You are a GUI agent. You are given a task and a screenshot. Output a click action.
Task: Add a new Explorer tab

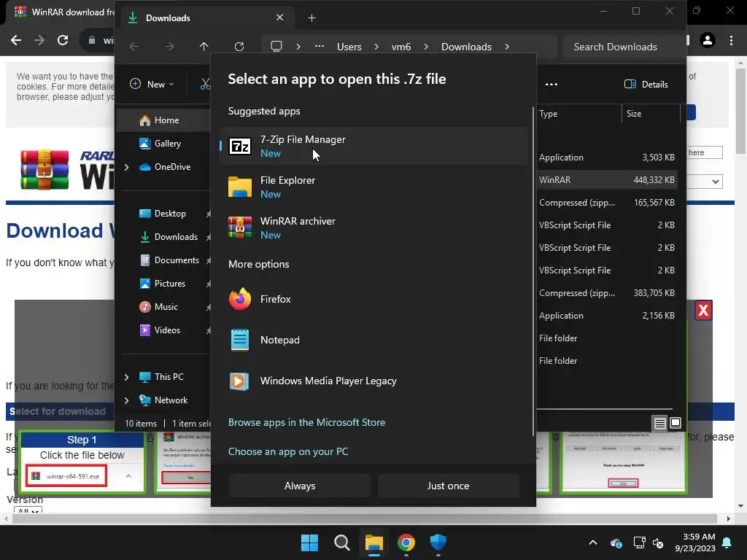point(311,18)
